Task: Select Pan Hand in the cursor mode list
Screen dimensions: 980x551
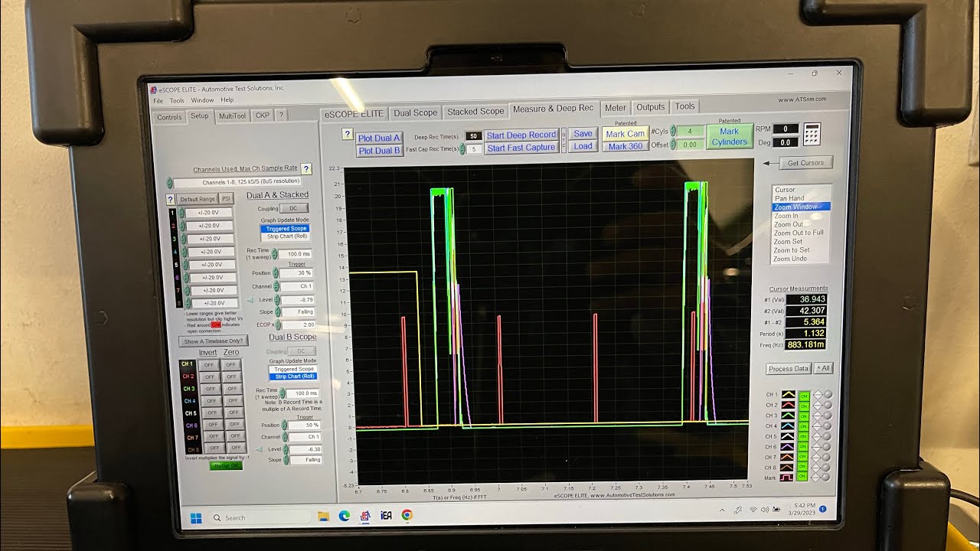Action: click(789, 198)
